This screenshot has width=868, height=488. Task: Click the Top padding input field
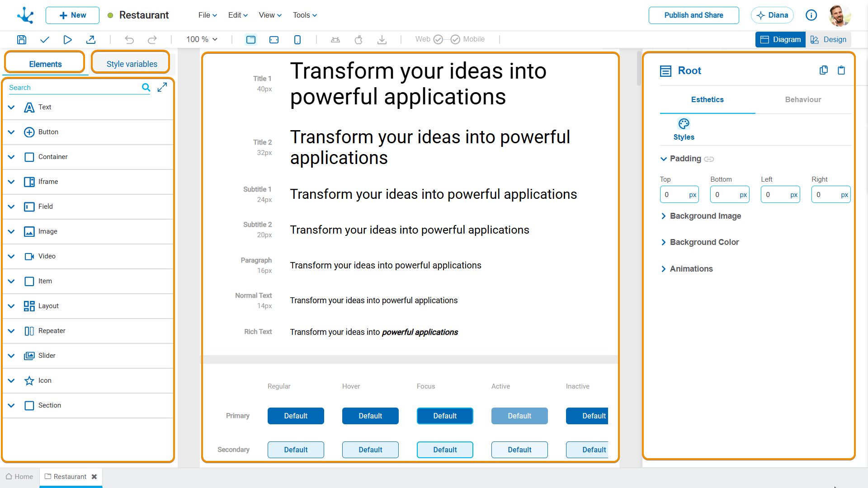[x=679, y=195]
